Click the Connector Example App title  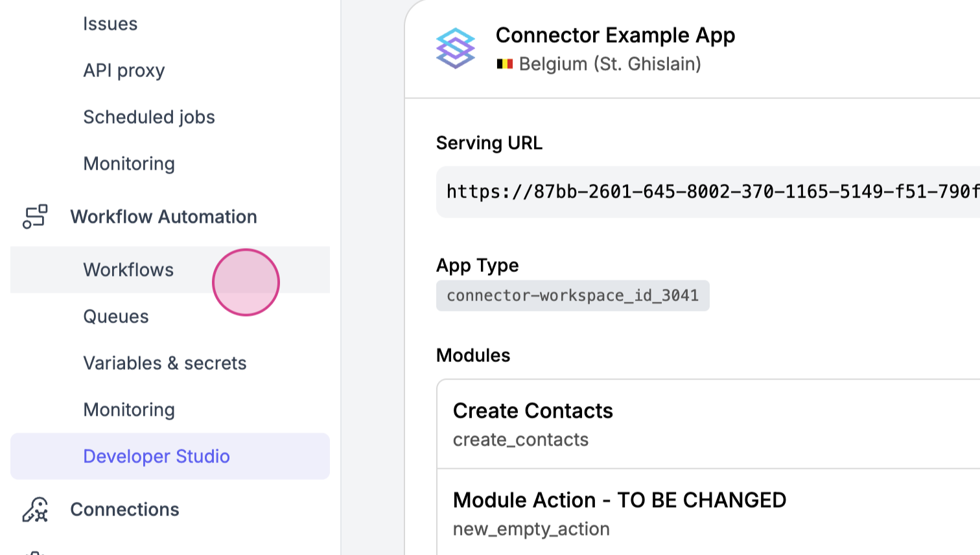pyautogui.click(x=615, y=35)
